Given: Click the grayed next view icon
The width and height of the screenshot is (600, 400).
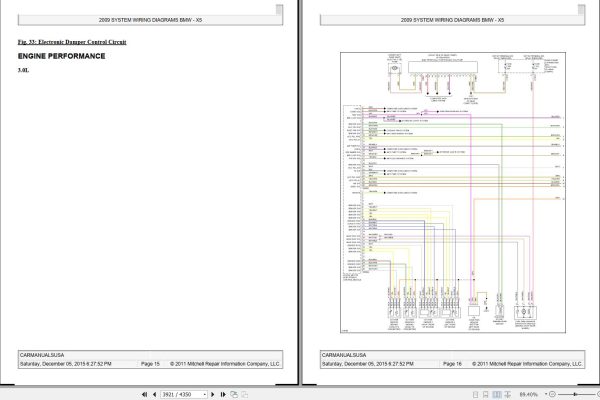Looking at the screenshot, I should pos(245,394).
